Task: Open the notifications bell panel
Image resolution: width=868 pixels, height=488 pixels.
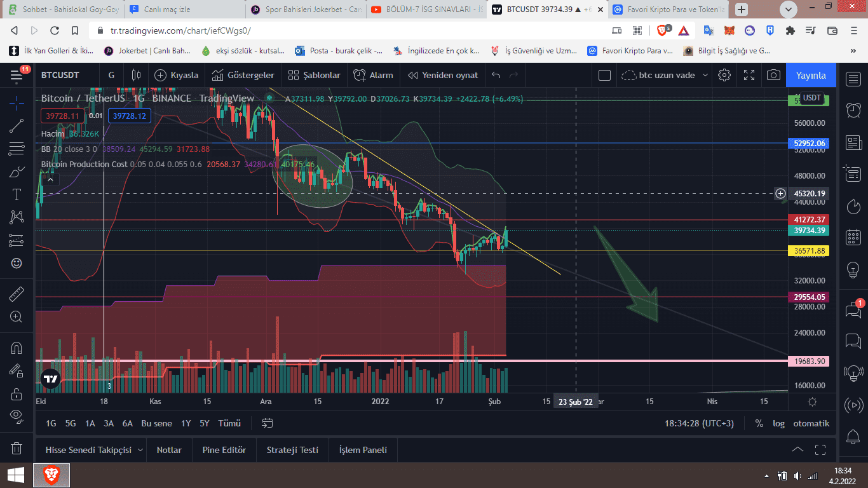Action: coord(853,437)
